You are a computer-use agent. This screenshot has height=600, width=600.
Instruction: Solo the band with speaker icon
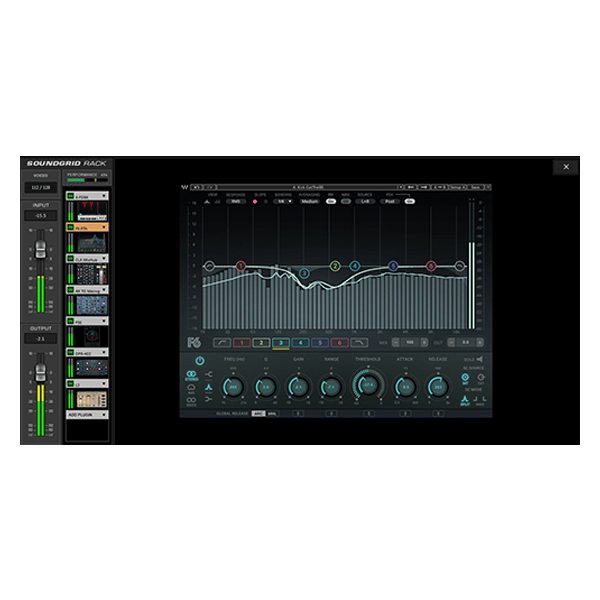click(x=480, y=359)
